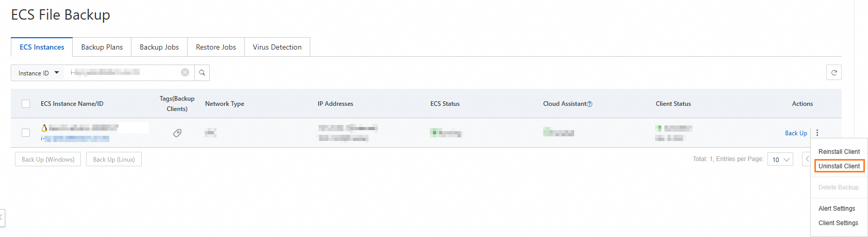Open Alert Settings from the menu
Image resolution: width=868 pixels, height=237 pixels.
837,209
